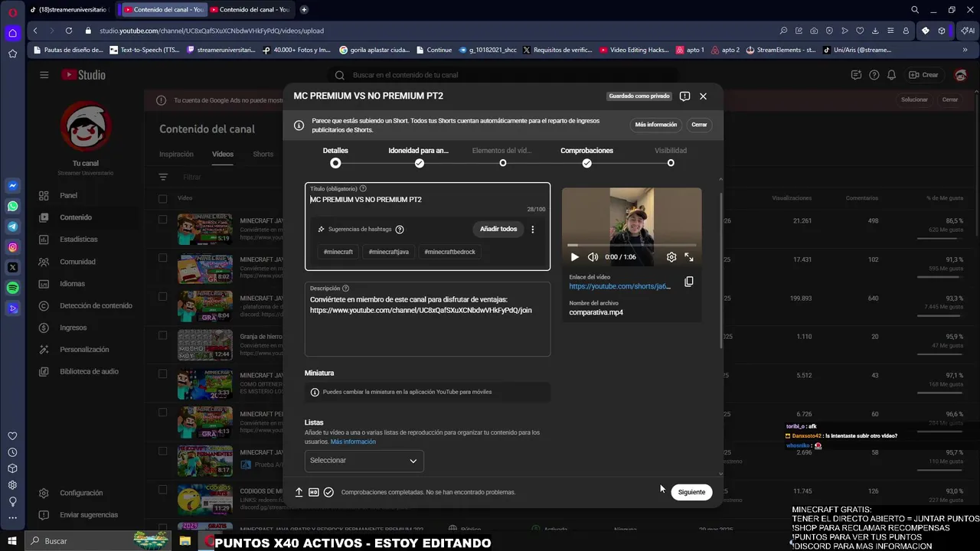Click the upload status arrow icon
This screenshot has height=551, width=980.
(299, 492)
